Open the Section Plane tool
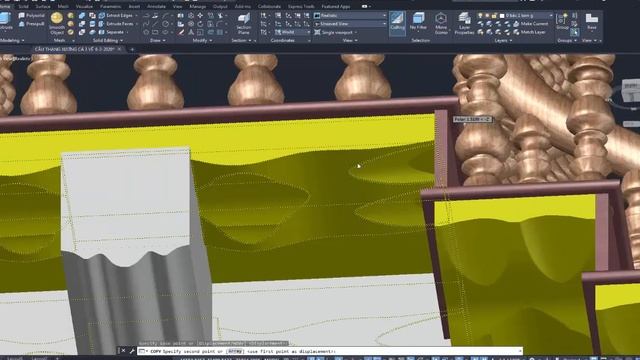 [243, 24]
